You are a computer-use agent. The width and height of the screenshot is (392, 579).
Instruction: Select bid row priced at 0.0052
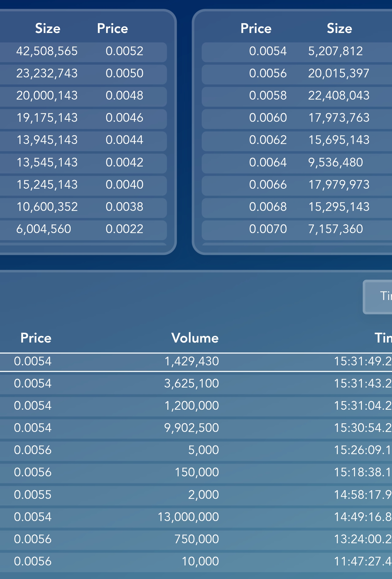point(83,51)
